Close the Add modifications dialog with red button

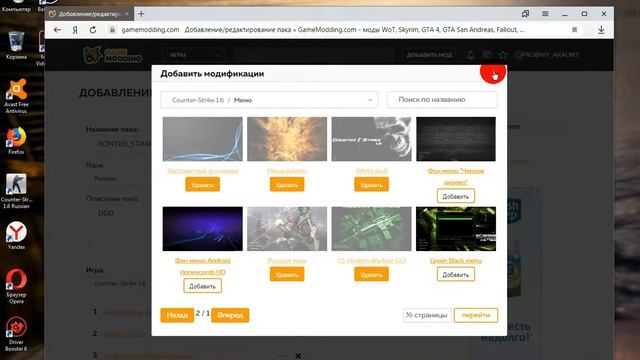[x=493, y=73]
